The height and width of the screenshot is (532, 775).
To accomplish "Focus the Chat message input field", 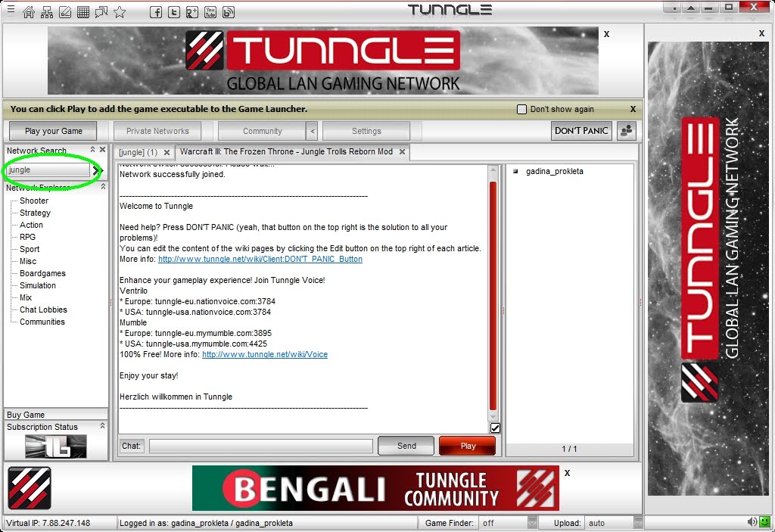I will (x=261, y=446).
